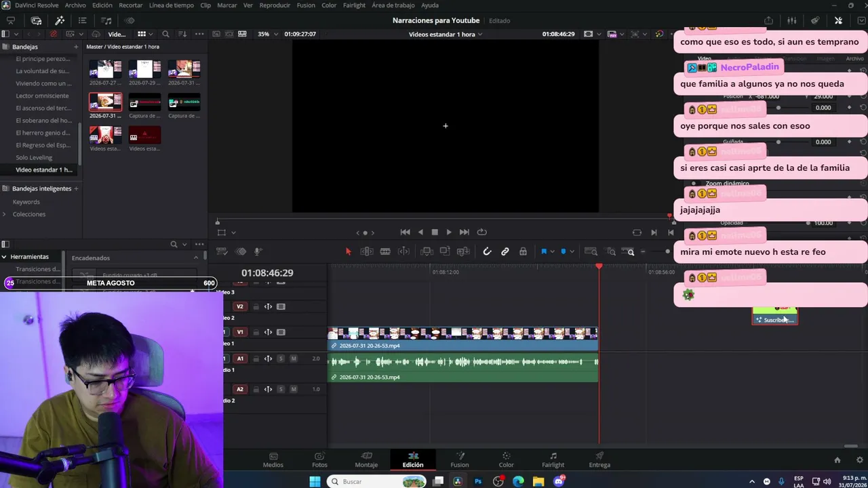The width and height of the screenshot is (868, 488).
Task: Mute Audio 2 track with M button
Action: [x=294, y=389]
